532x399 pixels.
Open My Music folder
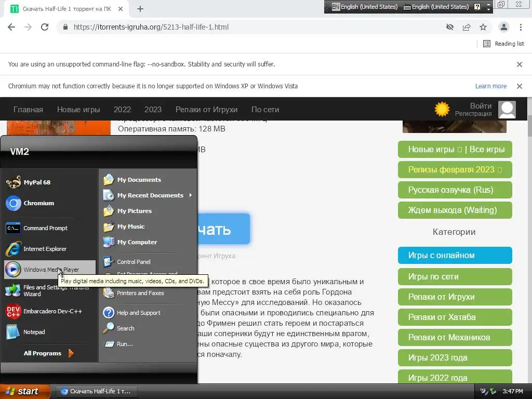tap(148, 227)
